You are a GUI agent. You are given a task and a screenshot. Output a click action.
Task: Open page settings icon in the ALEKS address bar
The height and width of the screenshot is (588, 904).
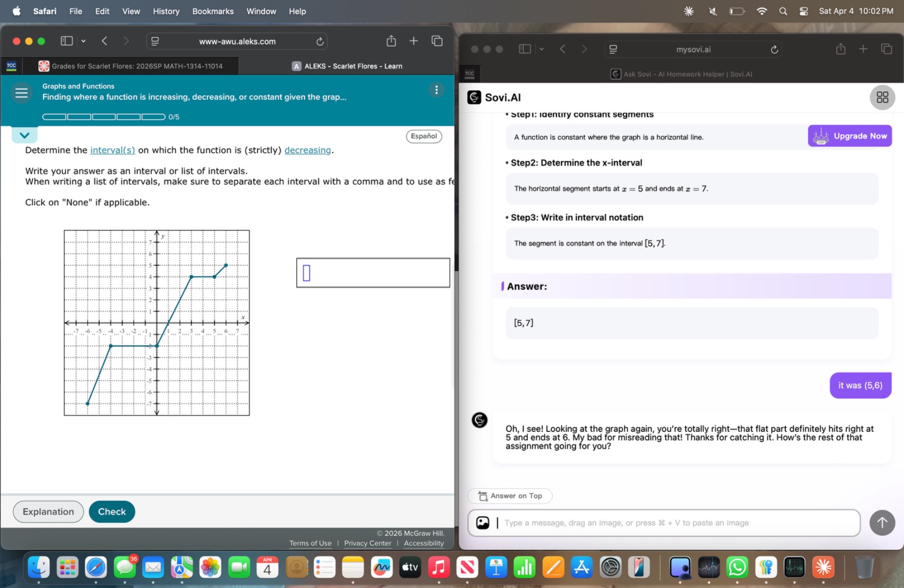pos(155,41)
